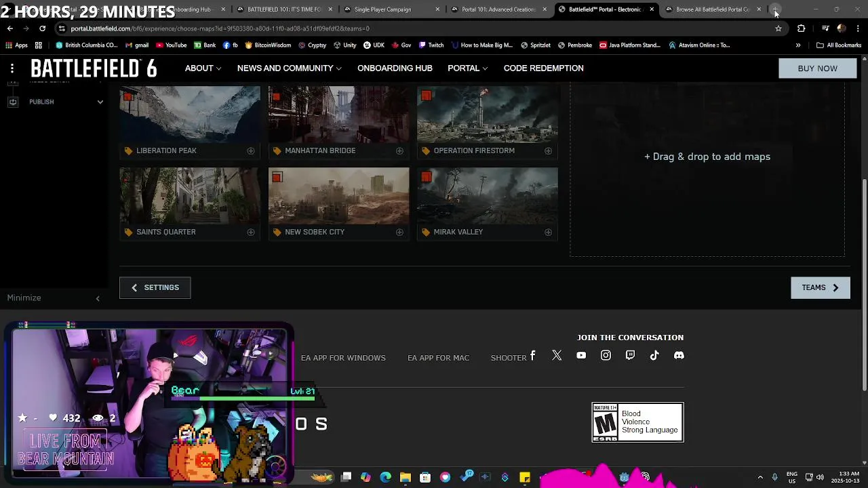Viewport: 868px width, 488px height.
Task: Go back to SETTINGS step
Action: 155,287
